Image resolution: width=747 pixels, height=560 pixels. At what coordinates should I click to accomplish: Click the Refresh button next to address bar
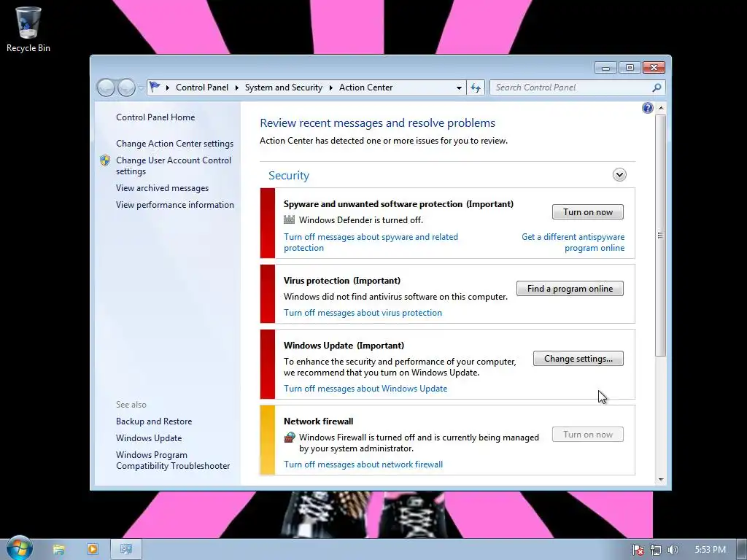pyautogui.click(x=476, y=87)
